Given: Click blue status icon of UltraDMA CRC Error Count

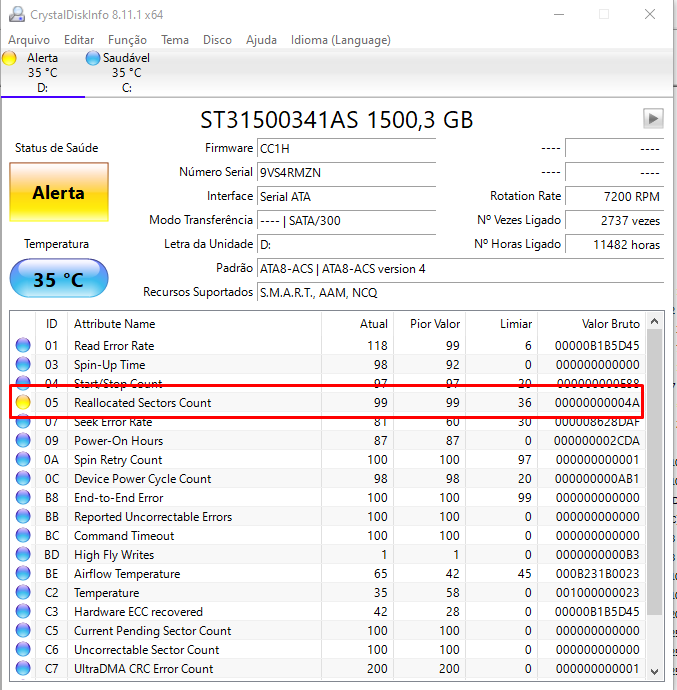Looking at the screenshot, I should coord(23,668).
